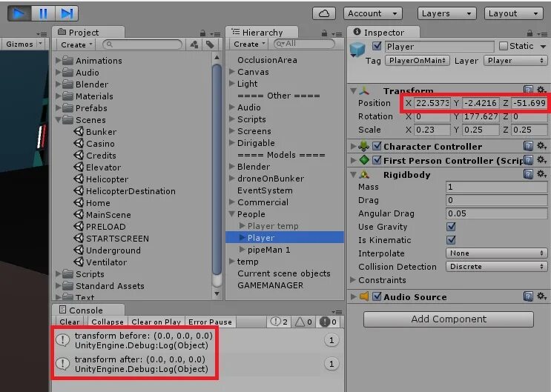Expand the Canvas object in Hierarchy
The image size is (551, 392).
(x=232, y=72)
